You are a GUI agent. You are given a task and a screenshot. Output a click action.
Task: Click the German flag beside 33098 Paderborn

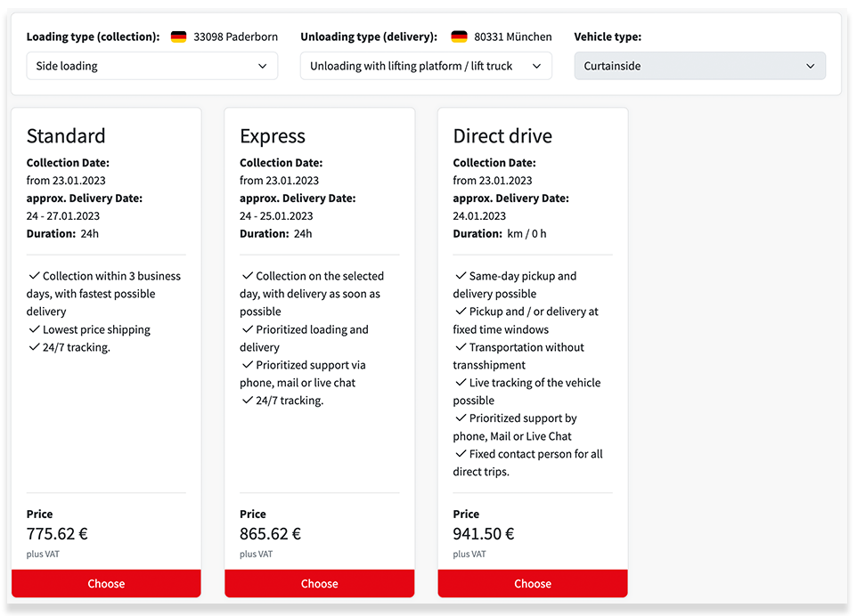point(178,36)
